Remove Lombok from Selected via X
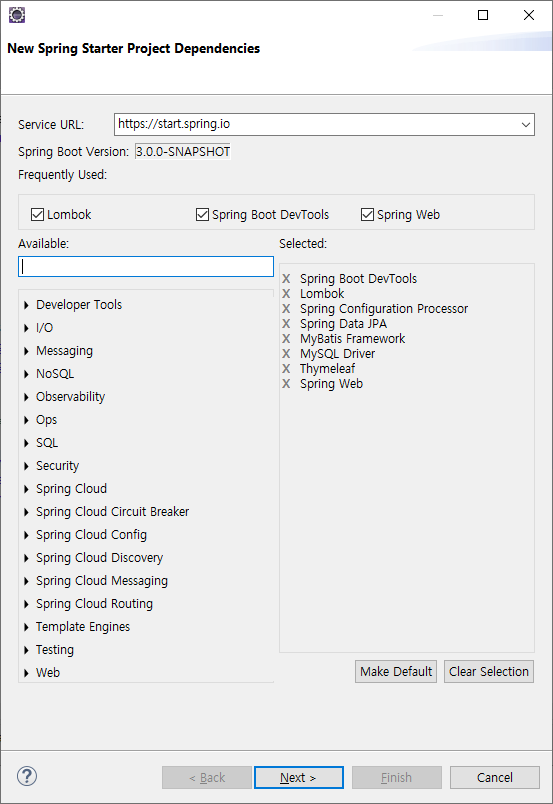Viewport: 553px width, 804px height. 286,294
